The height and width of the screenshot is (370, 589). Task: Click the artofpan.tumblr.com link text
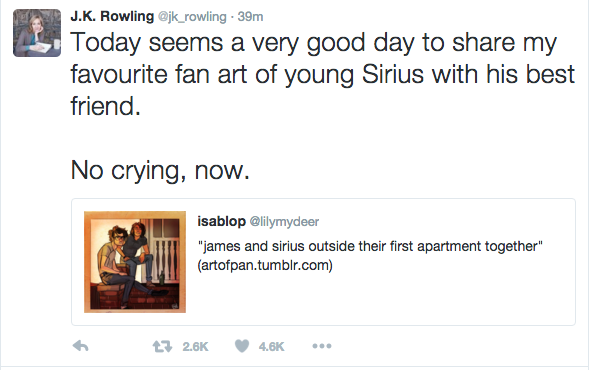(x=265, y=265)
